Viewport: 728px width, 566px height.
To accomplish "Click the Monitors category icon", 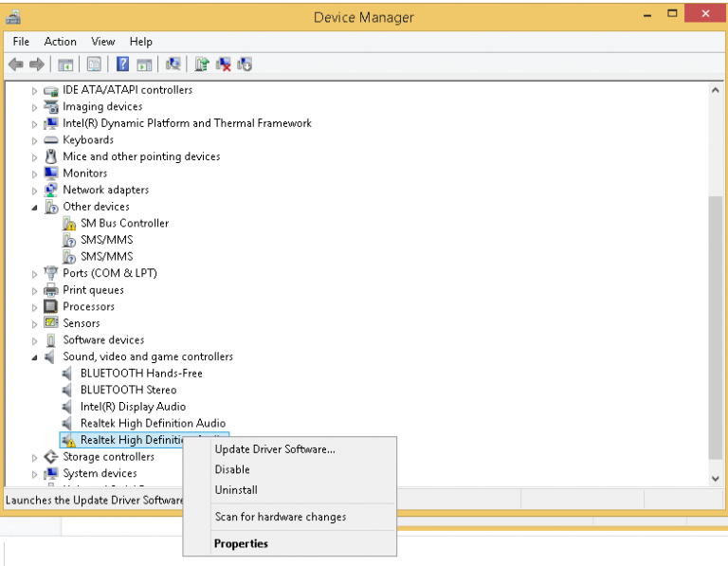I will click(50, 173).
